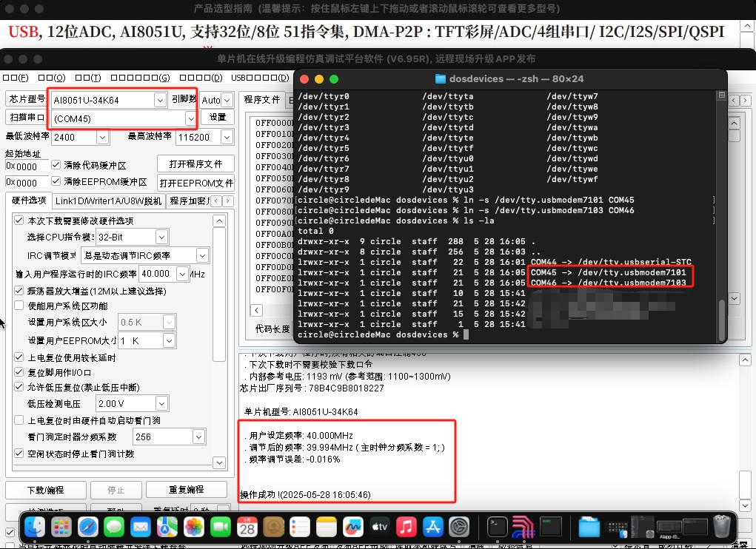Viewport: 756px width, 549px height.
Task: Open the (T) menu in menu bar
Action: [x=88, y=78]
